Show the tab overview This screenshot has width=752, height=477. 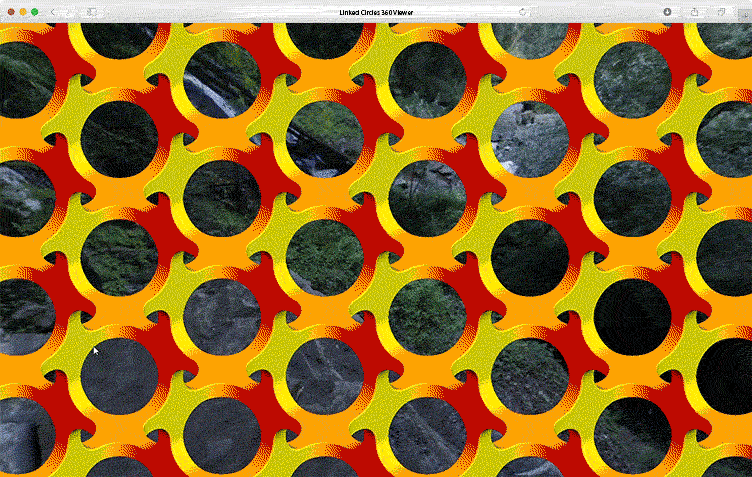[720, 11]
